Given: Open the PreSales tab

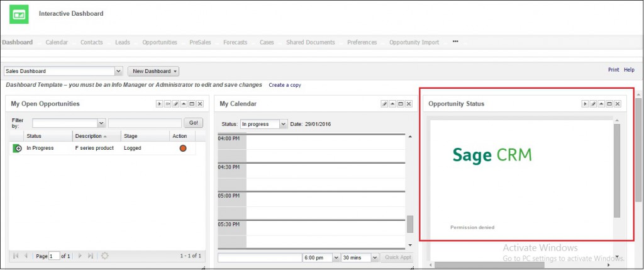Looking at the screenshot, I should (x=200, y=42).
